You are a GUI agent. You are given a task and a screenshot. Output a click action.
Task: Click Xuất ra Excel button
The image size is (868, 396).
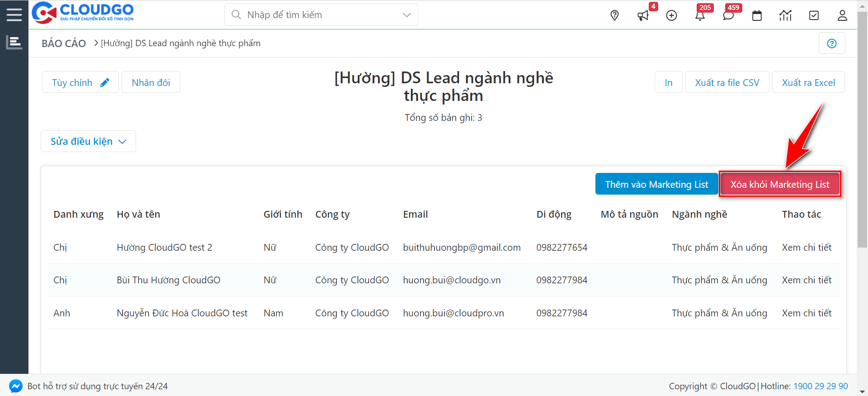808,82
